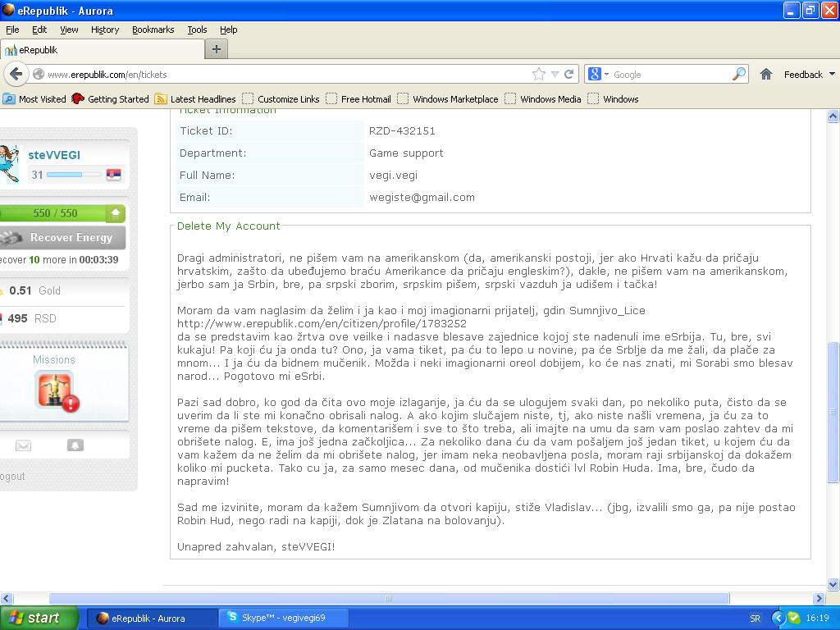Click the horizontal scrollbar left arrow
The width and height of the screenshot is (840, 630).
[7, 598]
